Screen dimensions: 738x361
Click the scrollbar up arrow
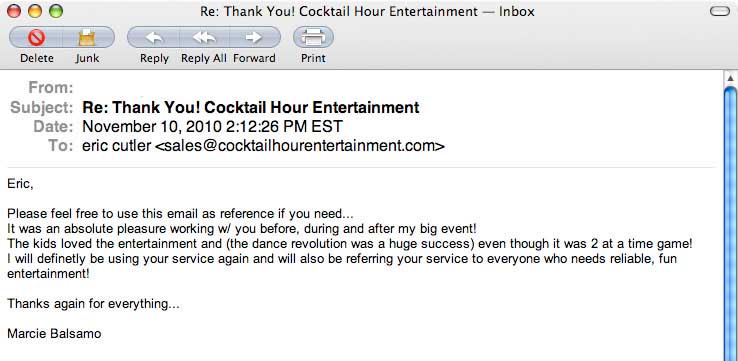(x=730, y=78)
